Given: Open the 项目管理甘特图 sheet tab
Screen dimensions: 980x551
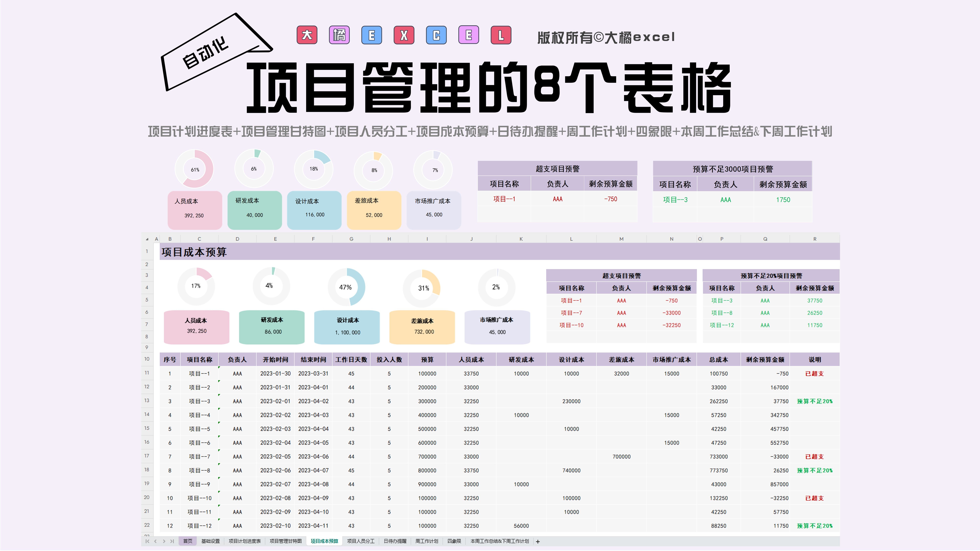Looking at the screenshot, I should coord(286,541).
